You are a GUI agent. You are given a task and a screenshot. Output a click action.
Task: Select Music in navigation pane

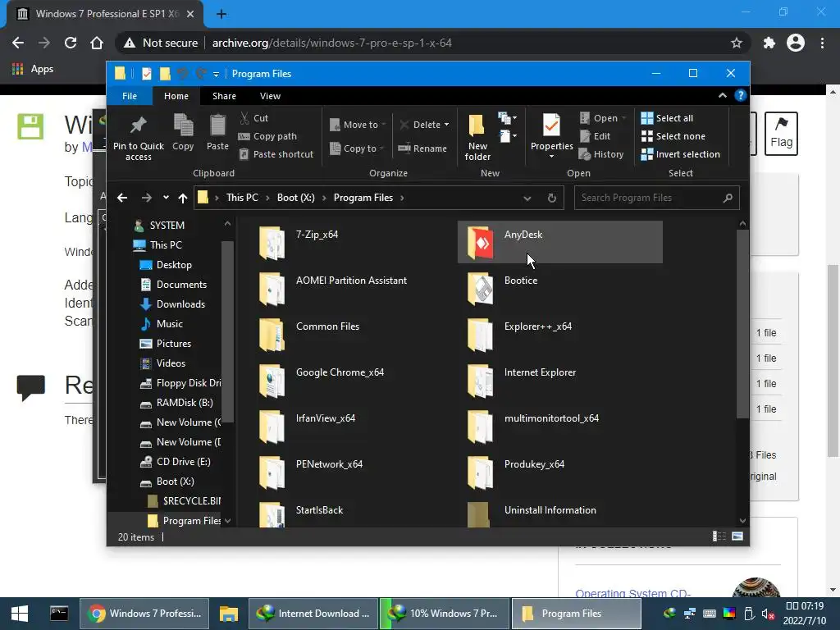(x=169, y=323)
